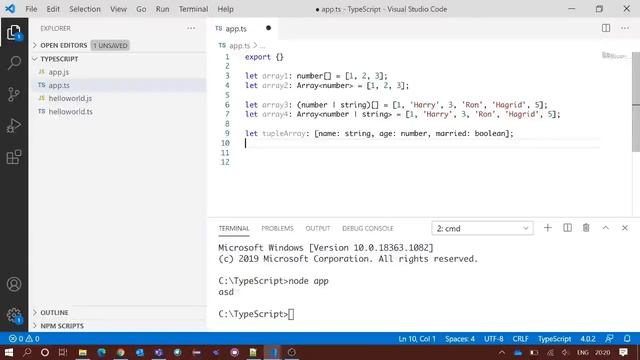Image resolution: width=640 pixels, height=360 pixels.
Task: Click line 9 tupleArray declaration
Action: 379,133
